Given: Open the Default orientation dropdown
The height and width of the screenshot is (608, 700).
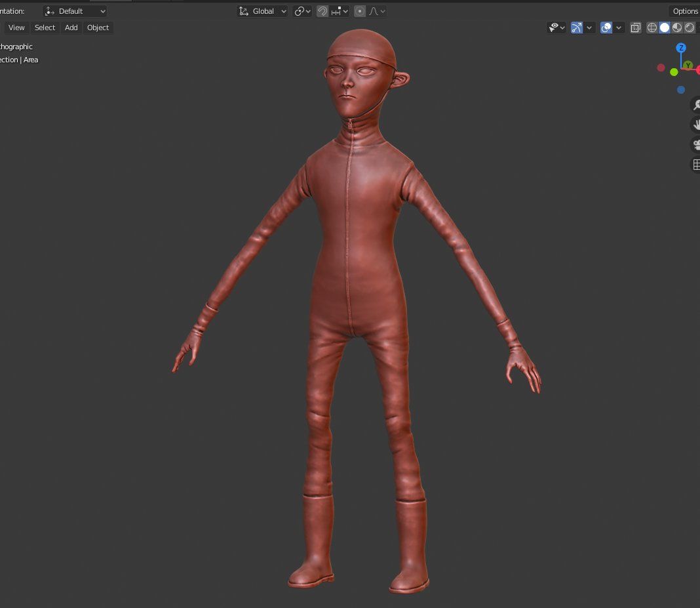Looking at the screenshot, I should [x=75, y=11].
